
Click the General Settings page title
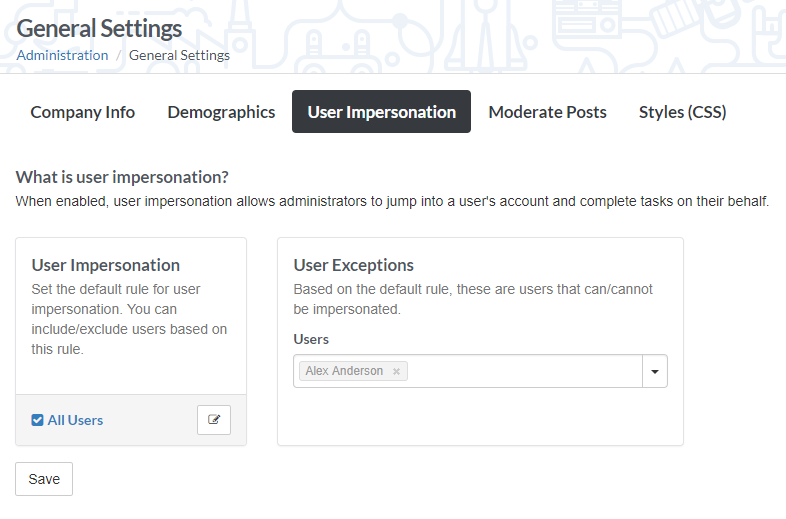(99, 29)
